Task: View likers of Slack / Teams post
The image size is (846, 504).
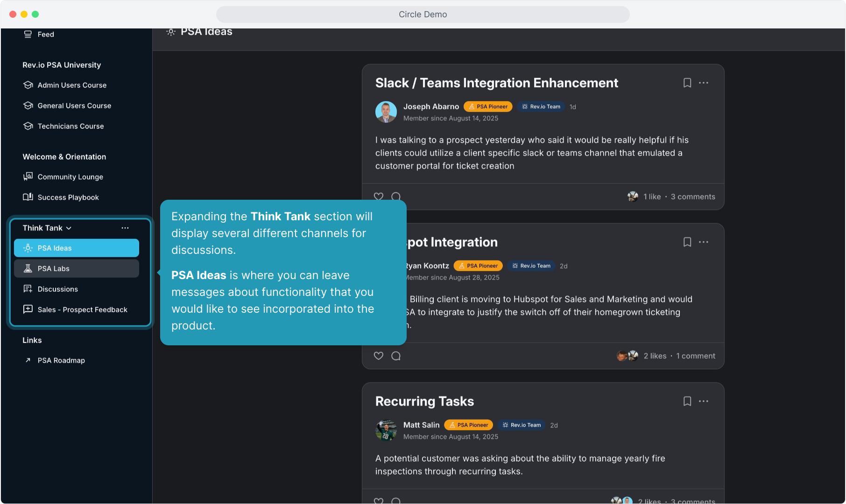Action: pyautogui.click(x=652, y=197)
